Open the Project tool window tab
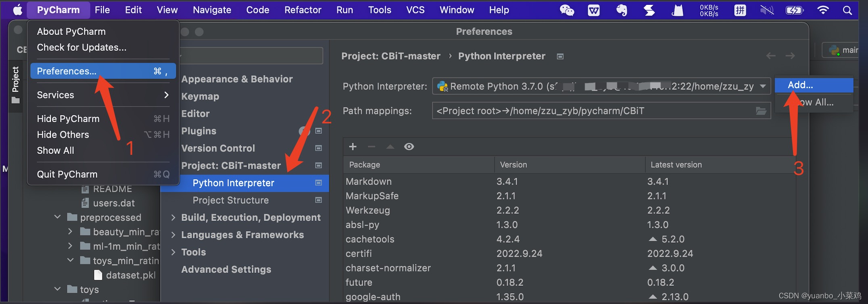 (x=15, y=85)
